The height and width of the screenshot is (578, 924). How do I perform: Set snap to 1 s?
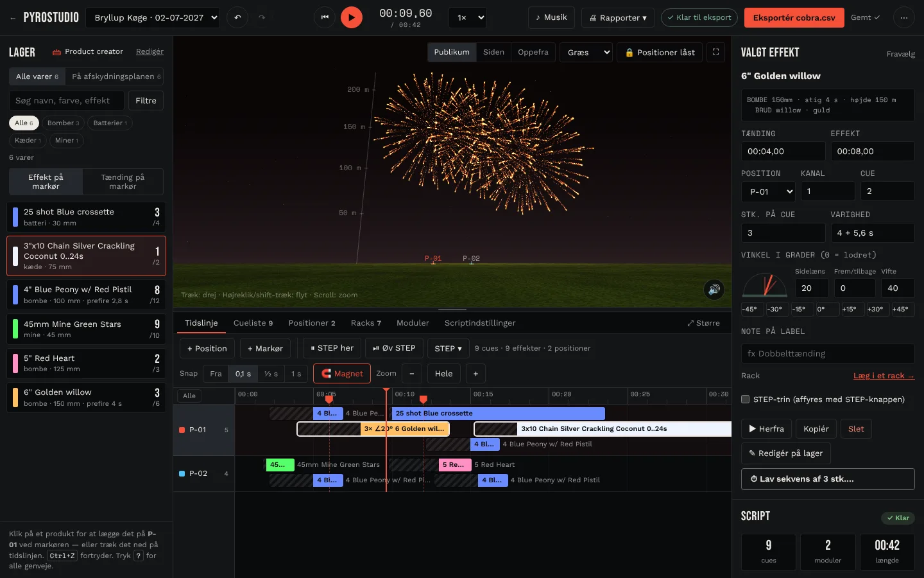[x=296, y=374]
